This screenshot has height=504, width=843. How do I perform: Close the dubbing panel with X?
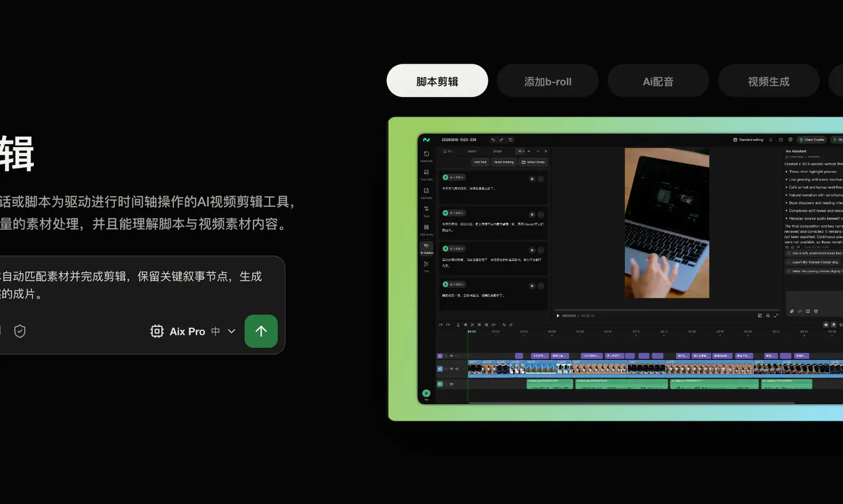click(546, 151)
